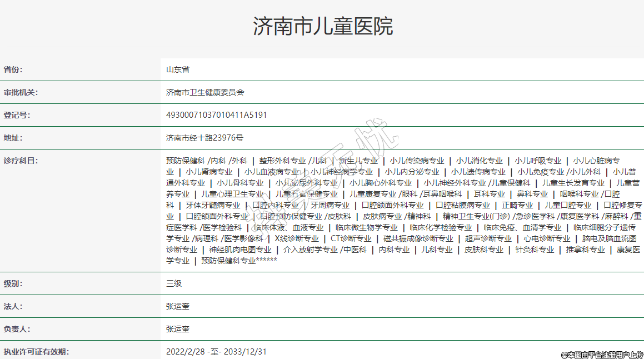Select the 山东省 province value
The image size is (644, 359).
[177, 69]
